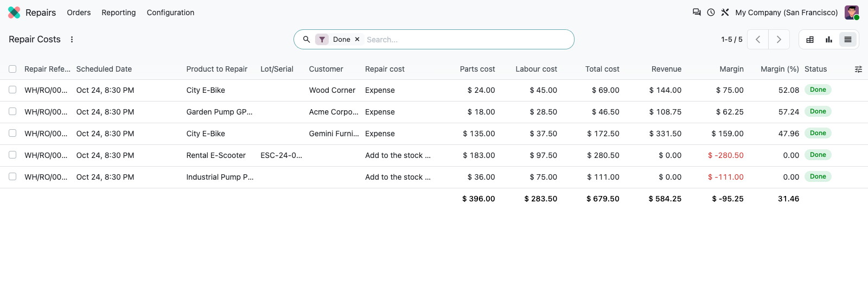Viewport: 868px width, 304px height.
Task: Sort by Lot/Serial column header
Action: tap(277, 69)
